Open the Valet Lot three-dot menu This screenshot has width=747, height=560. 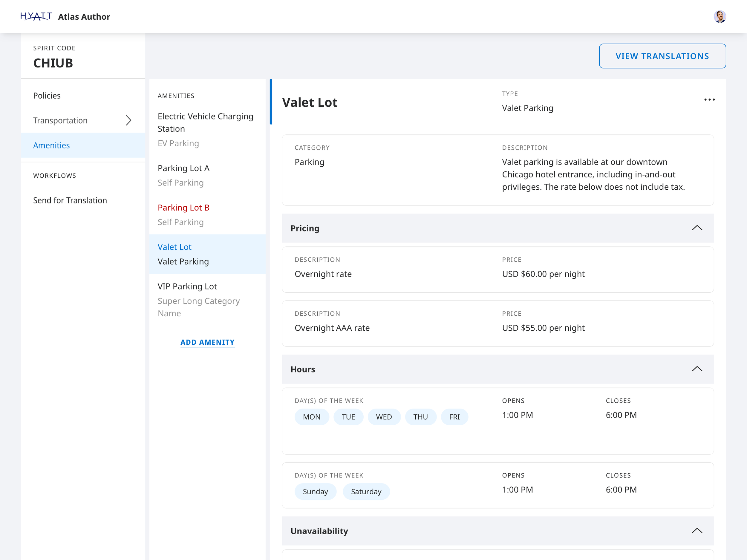pyautogui.click(x=709, y=99)
